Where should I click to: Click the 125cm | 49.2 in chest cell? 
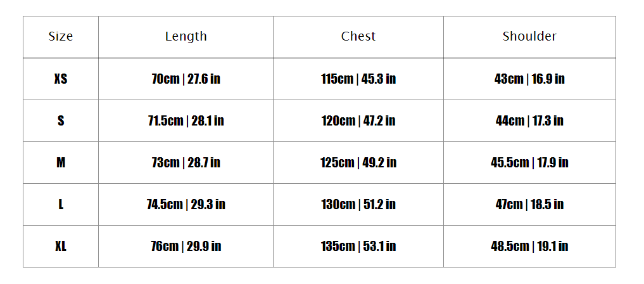tap(358, 163)
